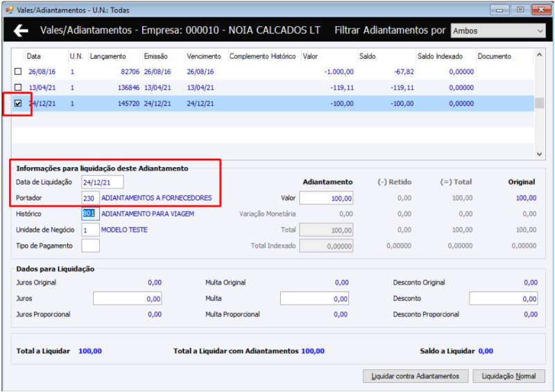Click the Saldo column header
Screen dimensions: 555x392
point(367,56)
